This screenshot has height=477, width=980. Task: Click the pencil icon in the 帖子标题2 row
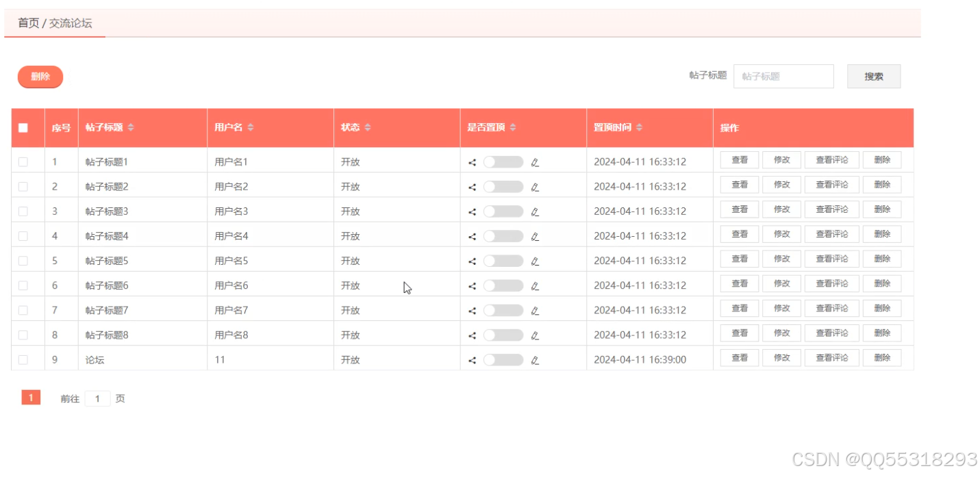point(535,187)
